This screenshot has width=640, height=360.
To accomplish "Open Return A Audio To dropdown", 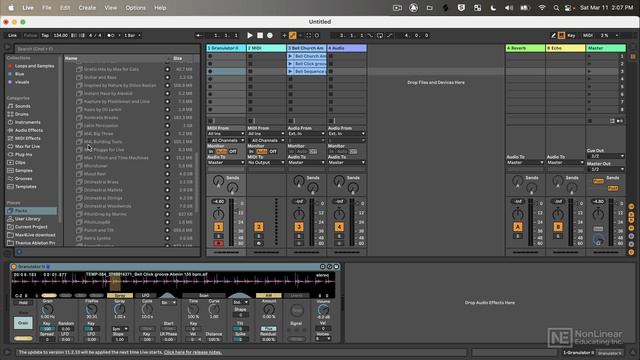I will (x=525, y=162).
